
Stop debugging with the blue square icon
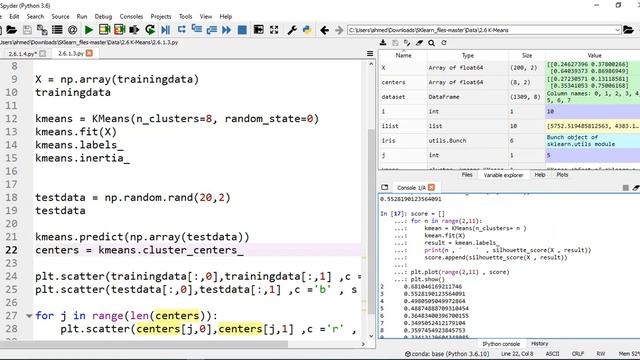pyautogui.click(x=242, y=30)
